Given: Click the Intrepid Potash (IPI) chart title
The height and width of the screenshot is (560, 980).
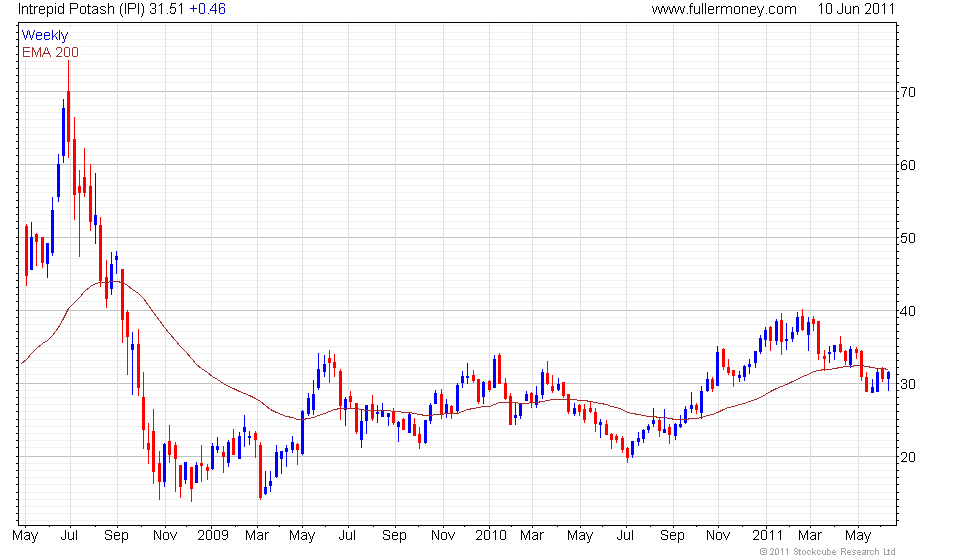Looking at the screenshot, I should coord(81,9).
